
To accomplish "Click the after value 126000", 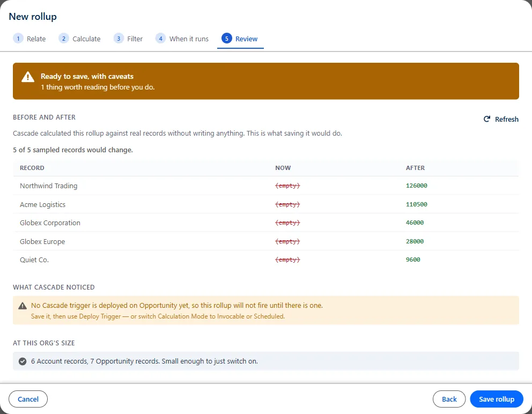I will (416, 186).
